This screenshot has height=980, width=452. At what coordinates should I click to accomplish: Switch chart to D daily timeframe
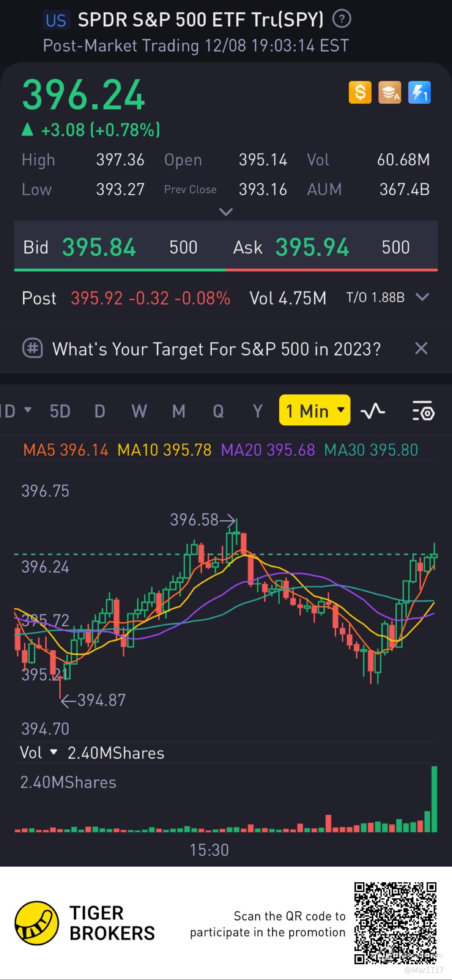coord(100,411)
